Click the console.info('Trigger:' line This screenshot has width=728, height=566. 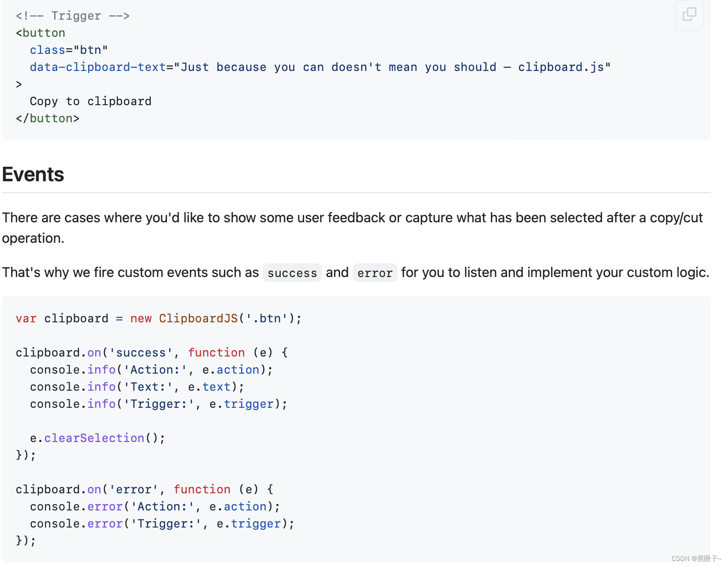click(159, 404)
